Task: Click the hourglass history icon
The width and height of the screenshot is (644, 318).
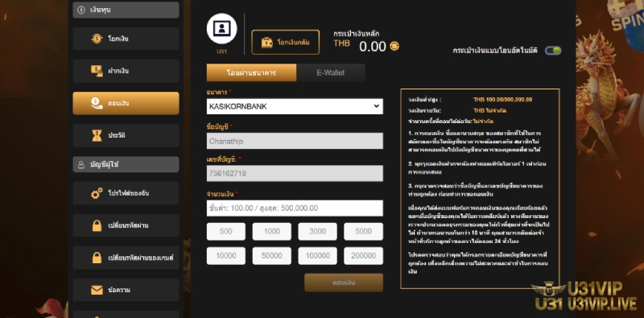Action: 97,135
